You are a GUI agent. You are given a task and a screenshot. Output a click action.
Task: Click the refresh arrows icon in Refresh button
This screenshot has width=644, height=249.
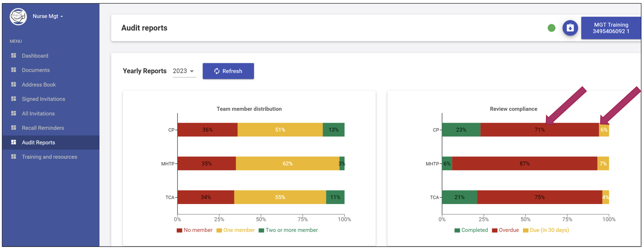(217, 71)
